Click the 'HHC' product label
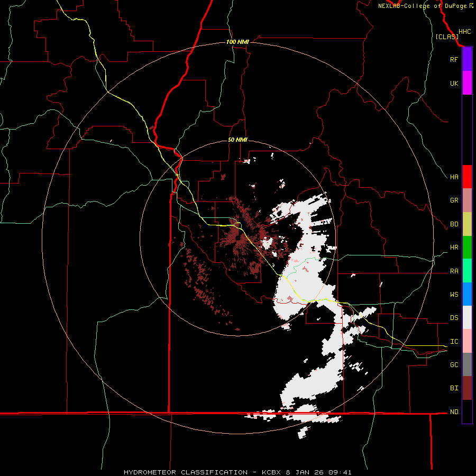This screenshot has height=476, width=476. point(464,32)
